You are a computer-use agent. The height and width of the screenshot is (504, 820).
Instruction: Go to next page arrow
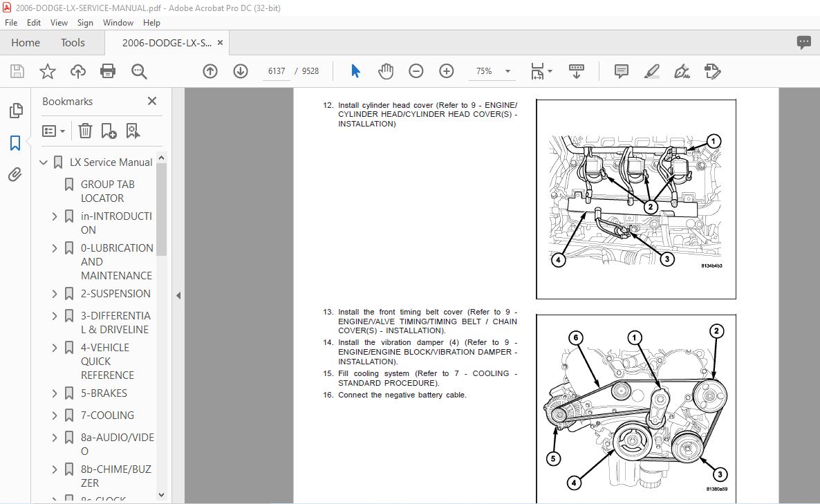[x=241, y=71]
